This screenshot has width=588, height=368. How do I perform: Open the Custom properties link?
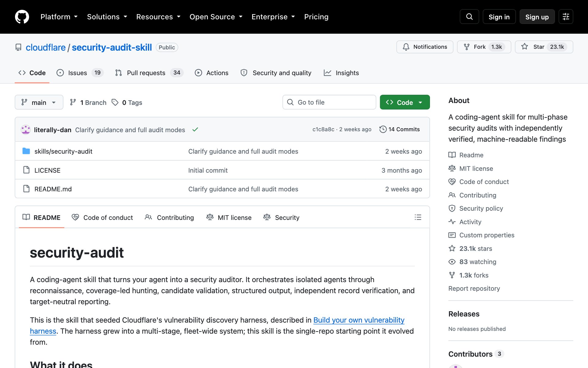481,235
